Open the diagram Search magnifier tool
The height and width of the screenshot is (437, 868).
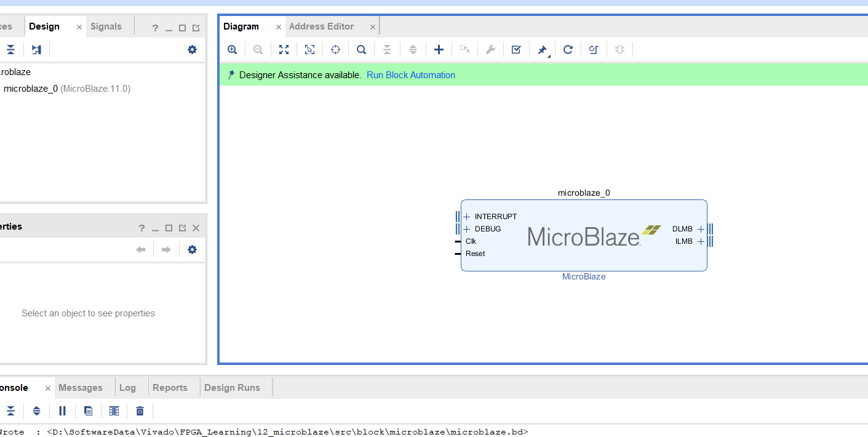361,50
